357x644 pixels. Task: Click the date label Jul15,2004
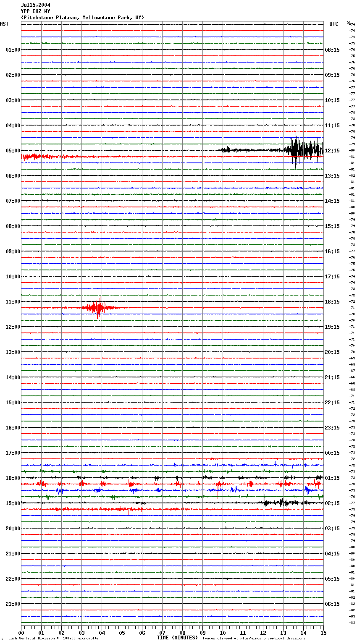point(36,5)
